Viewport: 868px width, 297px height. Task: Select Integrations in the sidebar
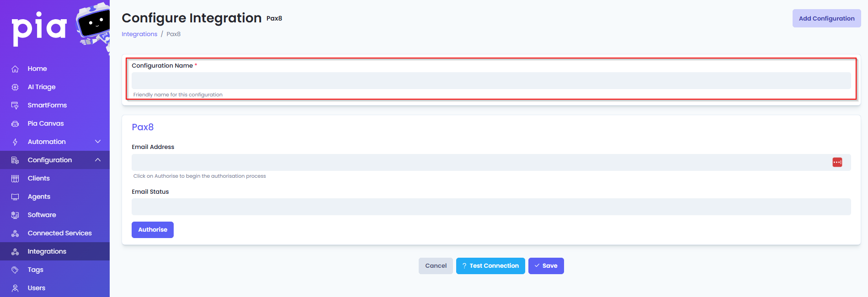(47, 251)
